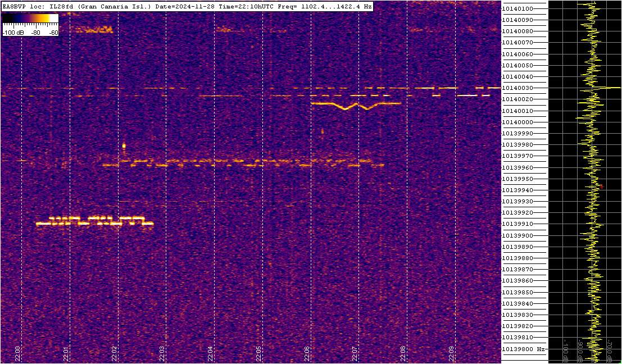This screenshot has width=622, height=364.
Task: Click the W-shaped signal trace near 10140015 Hz
Action: (x=356, y=106)
